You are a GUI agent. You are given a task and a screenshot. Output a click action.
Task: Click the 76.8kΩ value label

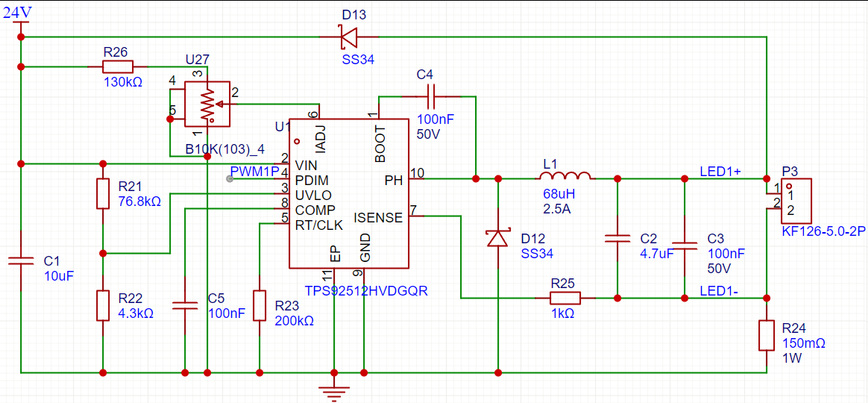coord(139,201)
